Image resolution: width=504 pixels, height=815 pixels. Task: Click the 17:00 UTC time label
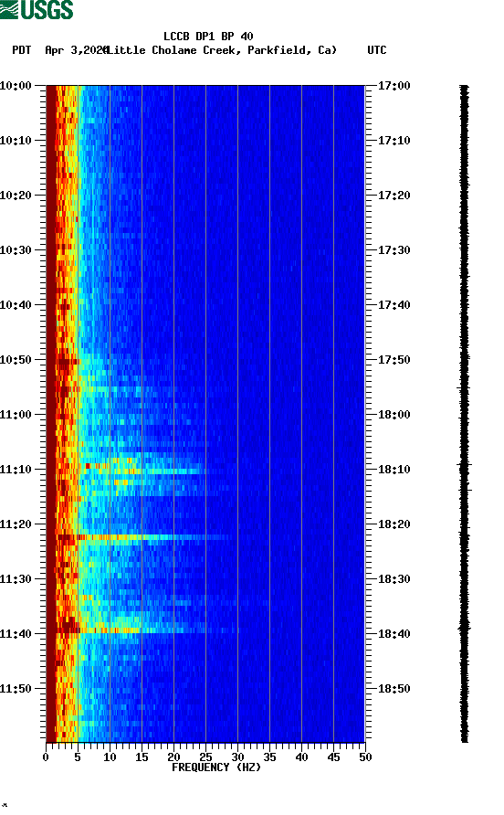click(x=394, y=86)
